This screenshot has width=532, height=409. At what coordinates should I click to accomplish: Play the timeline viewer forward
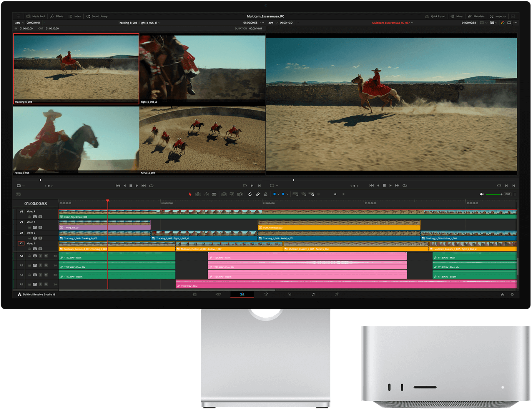[x=390, y=186]
